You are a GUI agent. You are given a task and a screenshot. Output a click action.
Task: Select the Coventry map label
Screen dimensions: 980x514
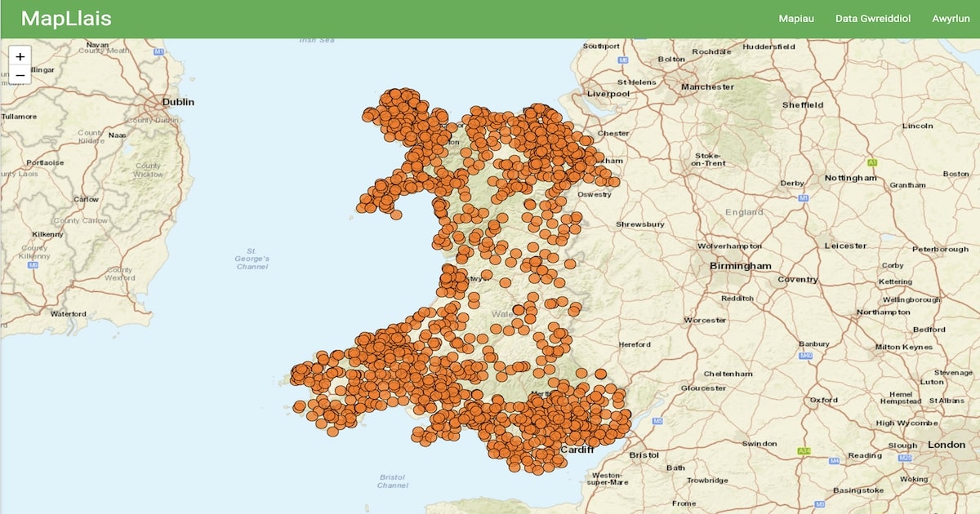(x=798, y=280)
